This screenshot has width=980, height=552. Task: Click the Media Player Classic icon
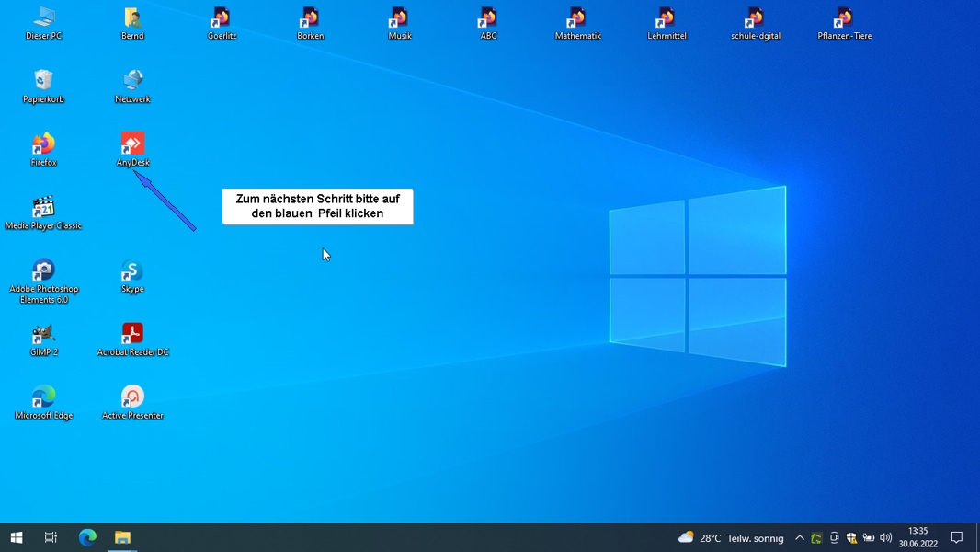pyautogui.click(x=43, y=208)
